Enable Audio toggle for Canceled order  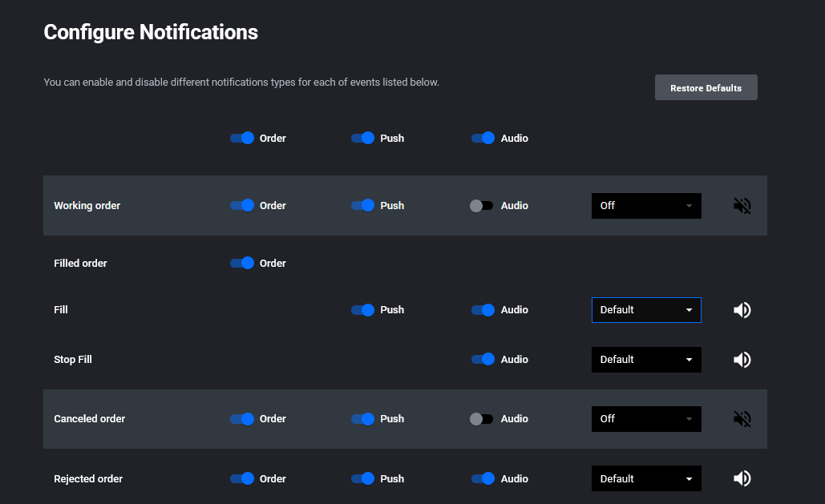point(481,419)
